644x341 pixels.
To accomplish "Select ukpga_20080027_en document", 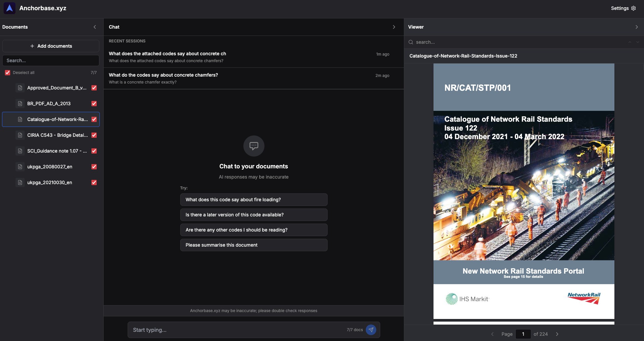I will (x=51, y=167).
